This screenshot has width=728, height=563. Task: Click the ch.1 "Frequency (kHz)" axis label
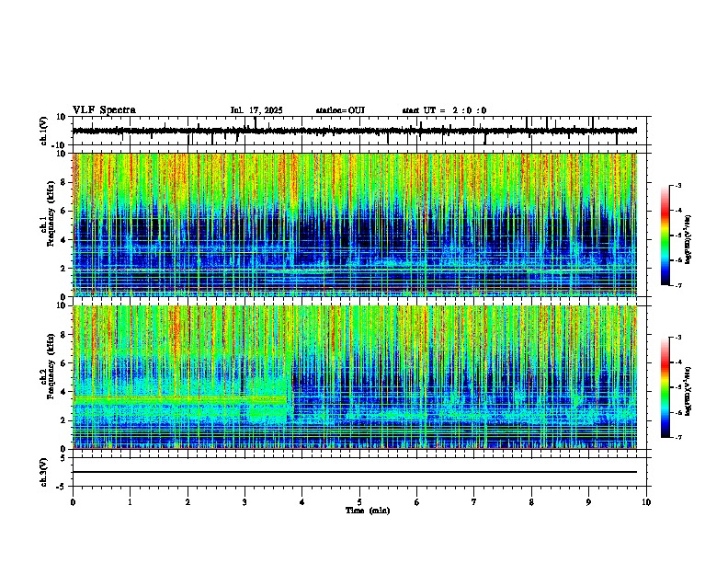[50, 214]
